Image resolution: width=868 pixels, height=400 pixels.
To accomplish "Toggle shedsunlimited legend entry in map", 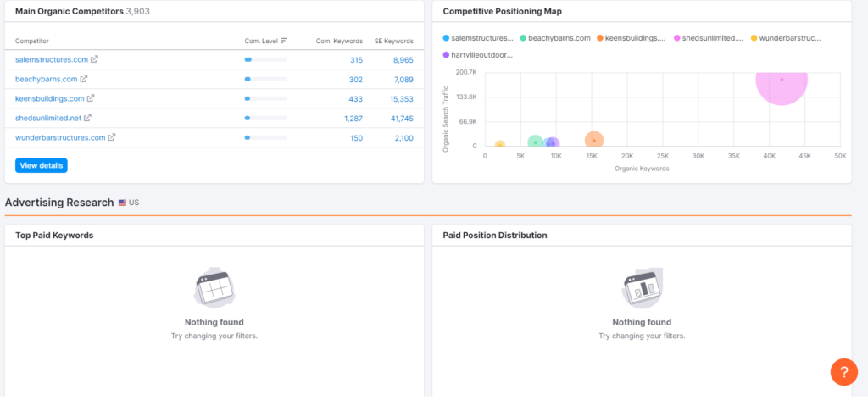I will pyautogui.click(x=708, y=38).
